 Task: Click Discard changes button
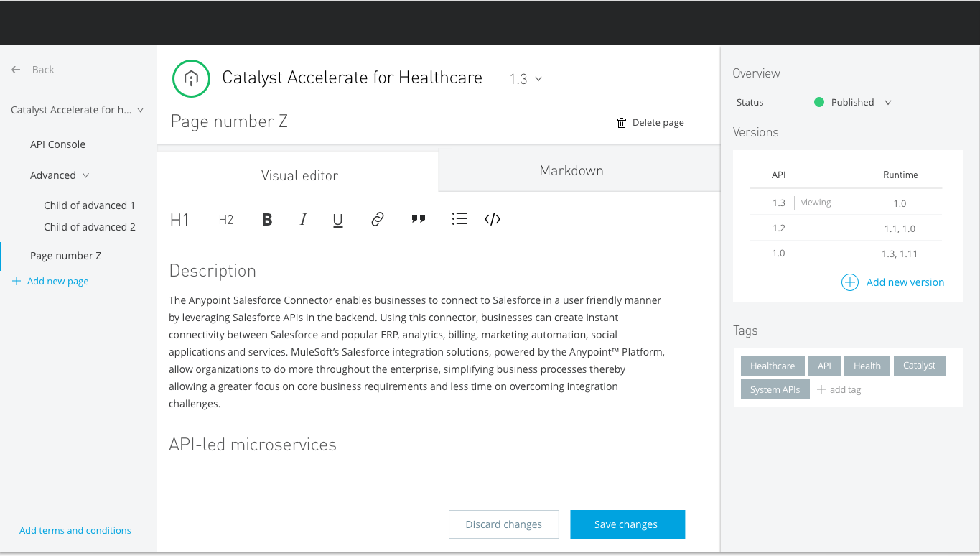504,524
